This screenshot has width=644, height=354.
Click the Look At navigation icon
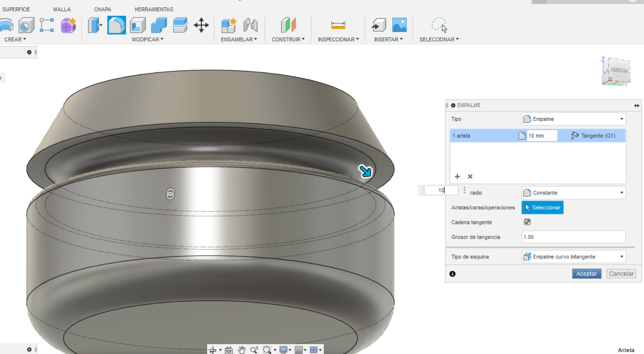tap(229, 350)
